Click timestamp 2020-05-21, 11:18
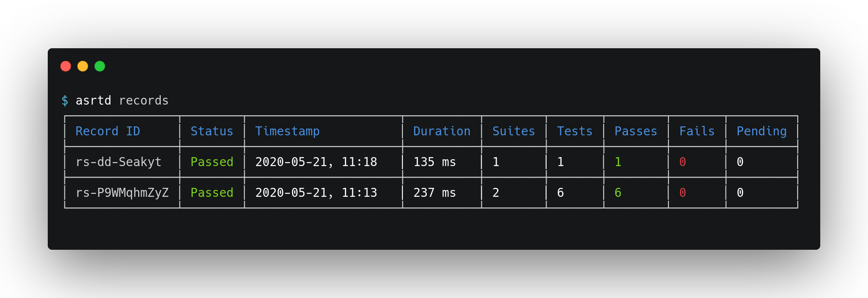The image size is (868, 298). [x=316, y=162]
